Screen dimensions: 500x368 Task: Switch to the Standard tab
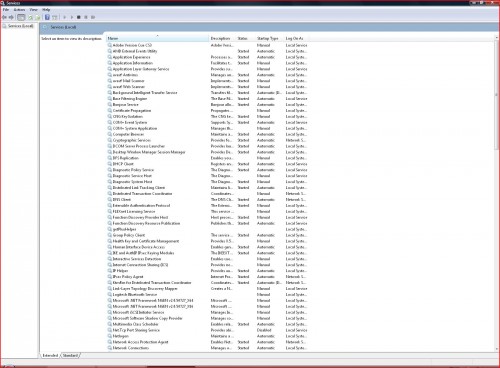pyautogui.click(x=70, y=355)
